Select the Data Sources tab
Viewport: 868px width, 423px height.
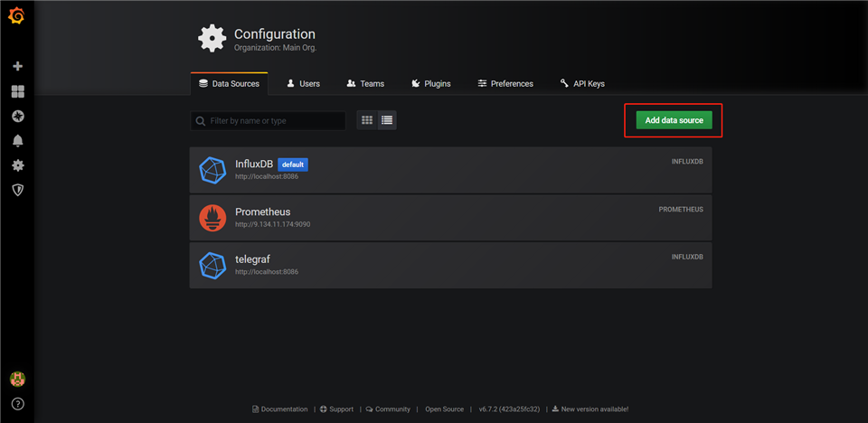[229, 83]
